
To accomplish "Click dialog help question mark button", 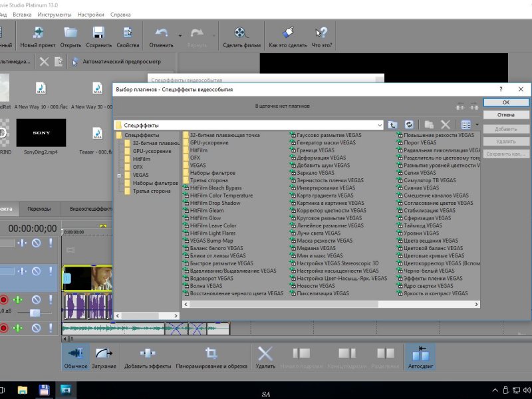I will click(x=501, y=89).
